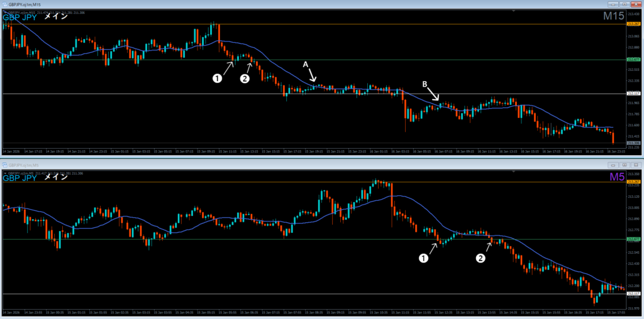Click the メイン label in the M15 chart

[55, 17]
